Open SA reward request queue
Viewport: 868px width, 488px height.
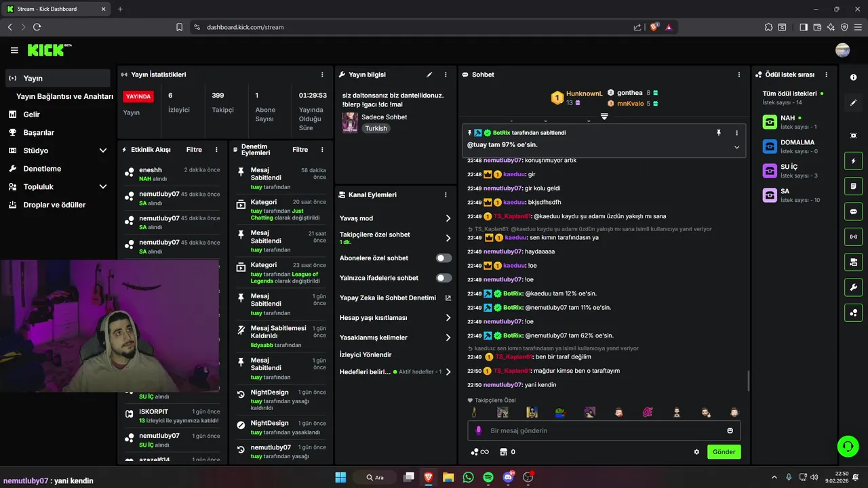pyautogui.click(x=795, y=195)
